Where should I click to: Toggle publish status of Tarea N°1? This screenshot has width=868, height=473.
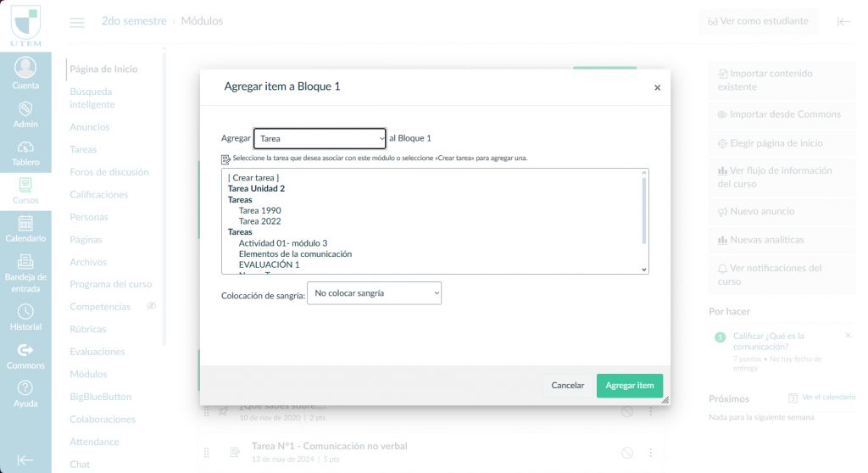tap(626, 453)
